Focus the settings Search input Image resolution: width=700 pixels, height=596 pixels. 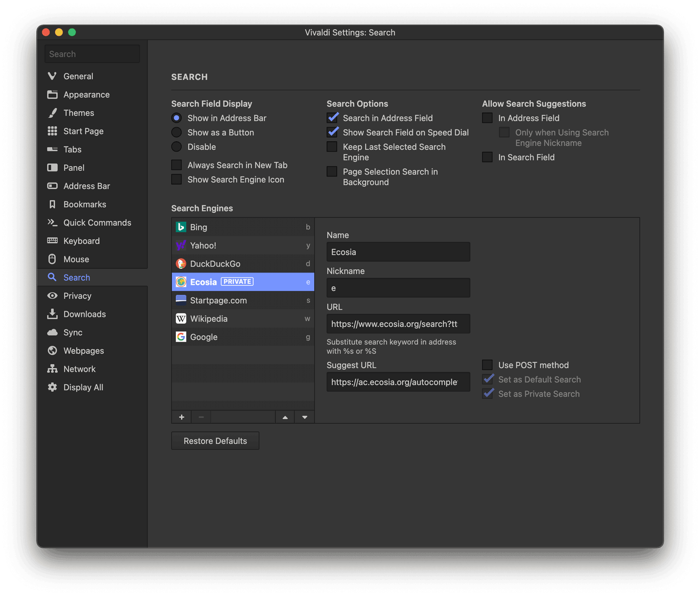click(x=92, y=54)
